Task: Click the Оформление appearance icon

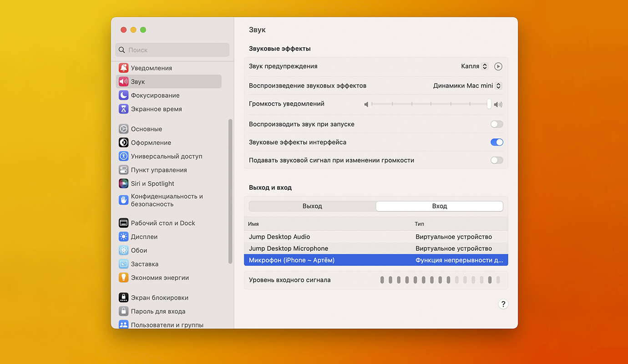Action: 123,142
